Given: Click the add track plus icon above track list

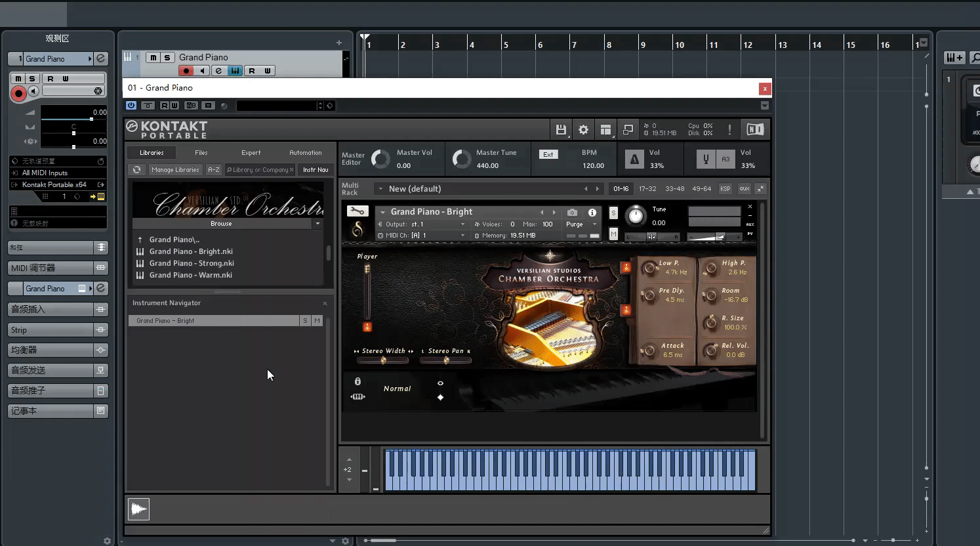Looking at the screenshot, I should (x=339, y=43).
